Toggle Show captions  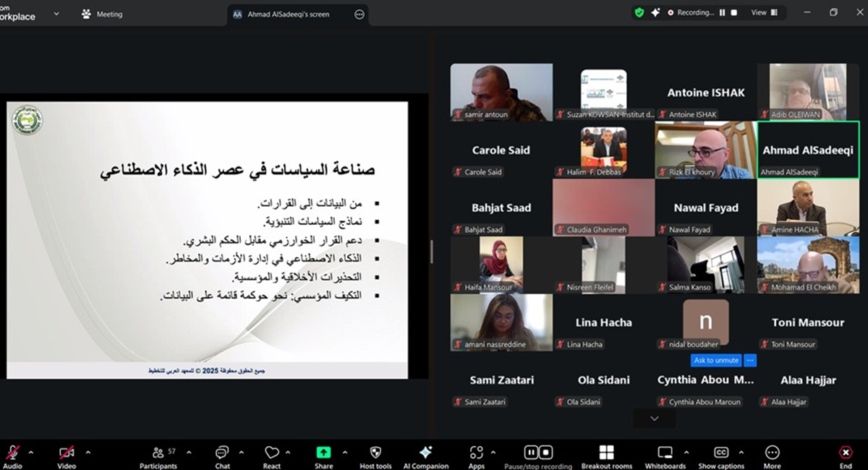pos(720,453)
